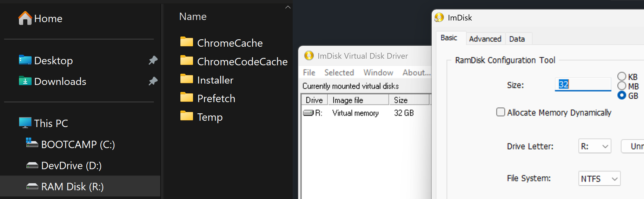
Task: Click the '32 GB' size cell in disk list
Action: 404,113
